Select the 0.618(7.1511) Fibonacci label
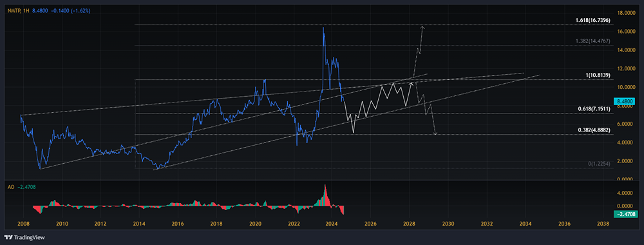 tap(594, 109)
